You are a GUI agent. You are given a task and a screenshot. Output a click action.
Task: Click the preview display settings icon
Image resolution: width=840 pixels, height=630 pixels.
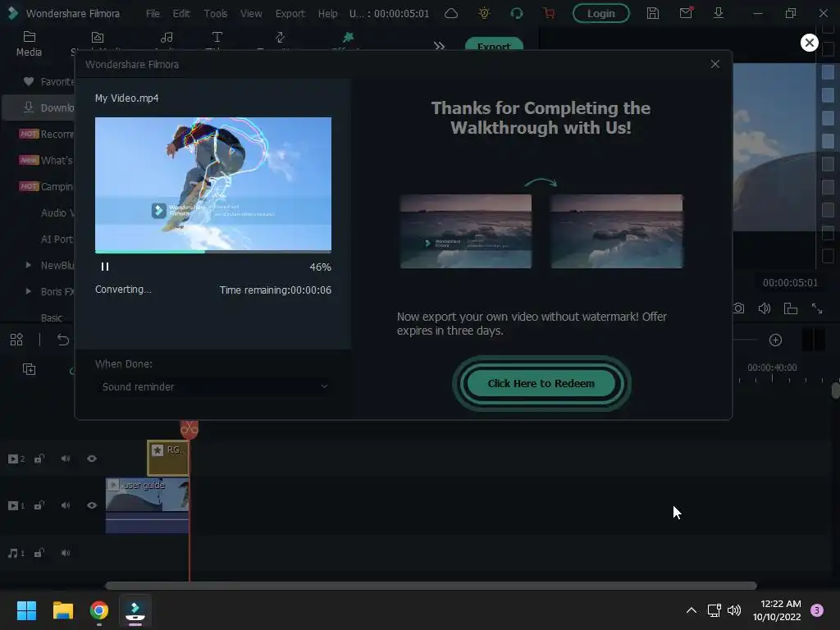(x=791, y=308)
